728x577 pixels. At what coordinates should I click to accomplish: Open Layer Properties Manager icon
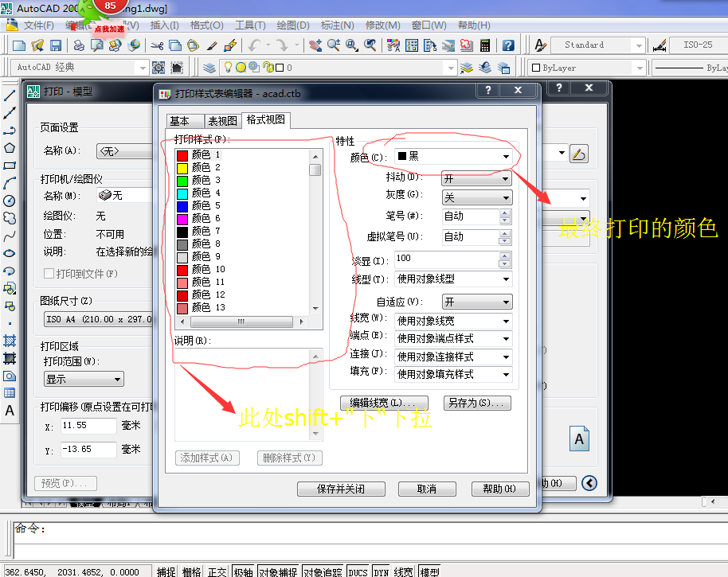click(x=209, y=68)
